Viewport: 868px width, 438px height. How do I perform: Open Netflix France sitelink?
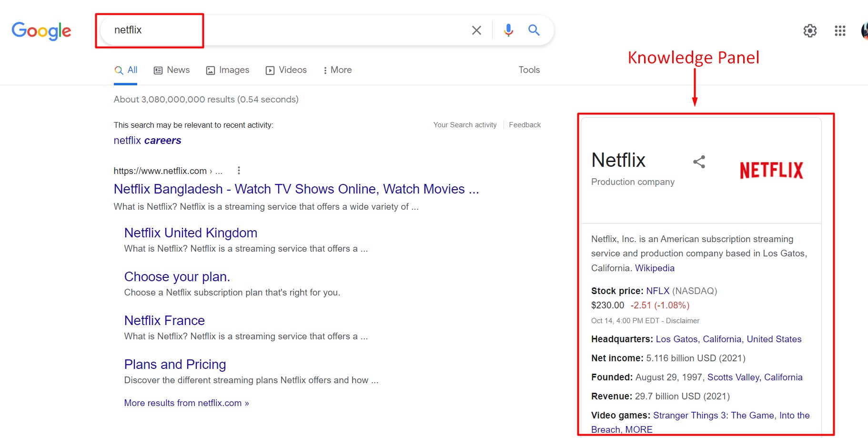point(164,321)
